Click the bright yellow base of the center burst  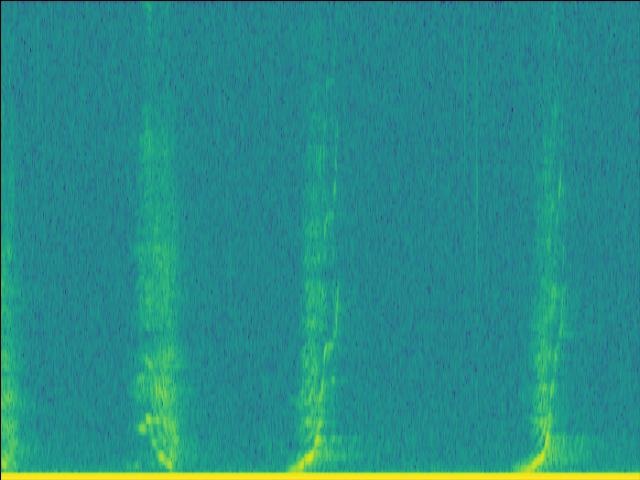pos(304,462)
